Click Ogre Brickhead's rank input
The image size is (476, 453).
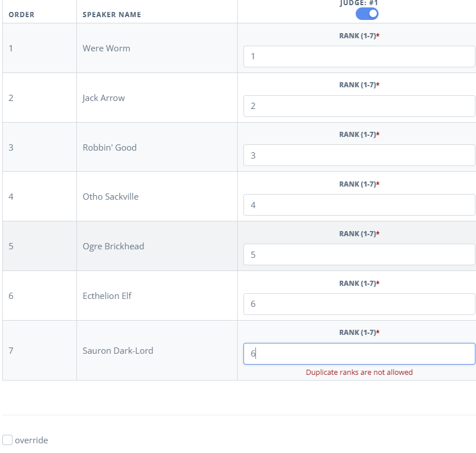point(359,254)
